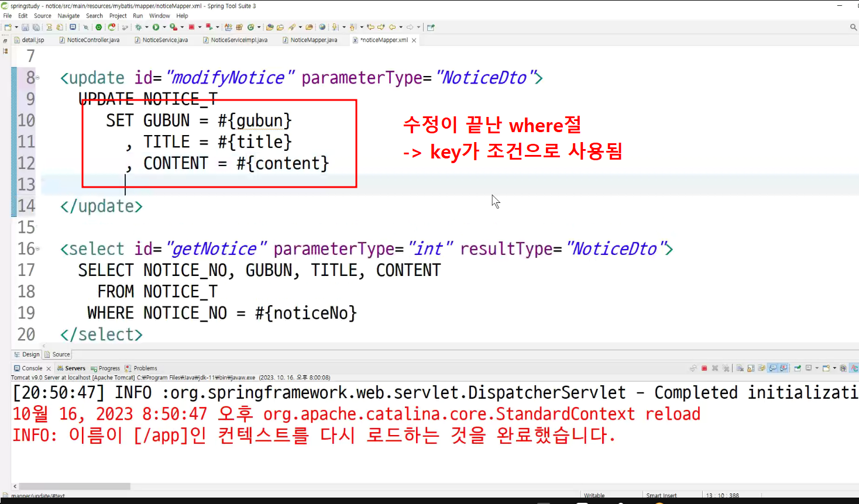Open the Navigate menu
The height and width of the screenshot is (504, 859).
tap(68, 16)
